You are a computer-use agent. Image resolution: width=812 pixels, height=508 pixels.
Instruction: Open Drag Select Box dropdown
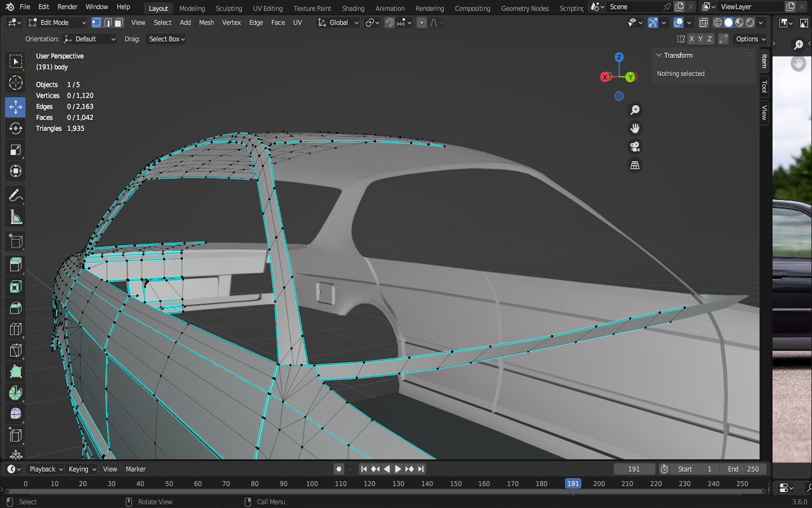(166, 39)
